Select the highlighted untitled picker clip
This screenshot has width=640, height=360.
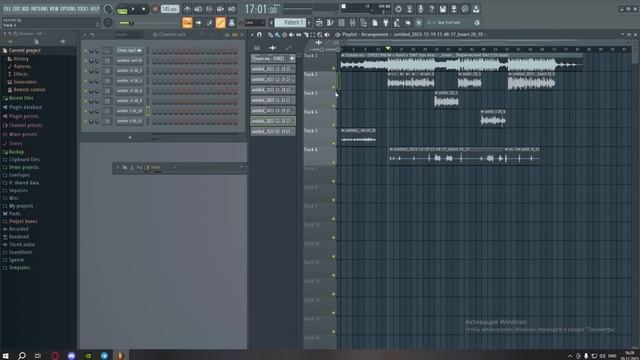pos(273,121)
